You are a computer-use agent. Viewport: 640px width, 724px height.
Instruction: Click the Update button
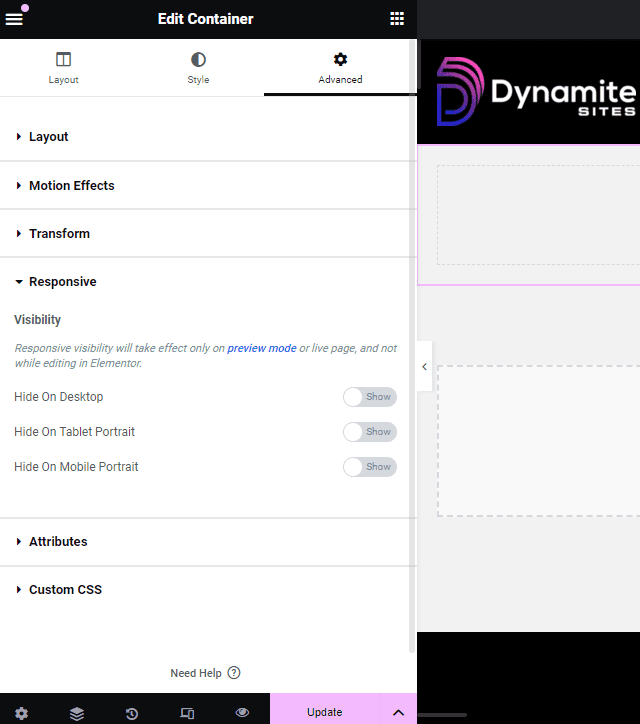click(324, 712)
